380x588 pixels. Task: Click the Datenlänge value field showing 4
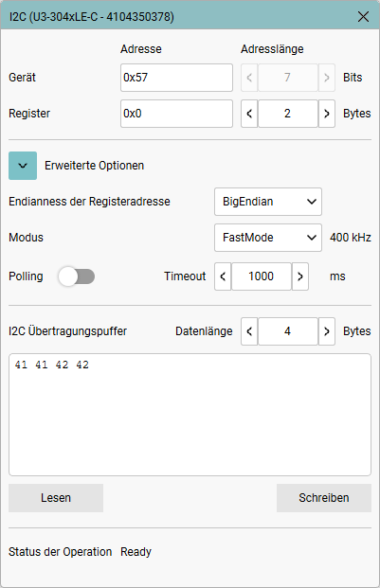288,331
